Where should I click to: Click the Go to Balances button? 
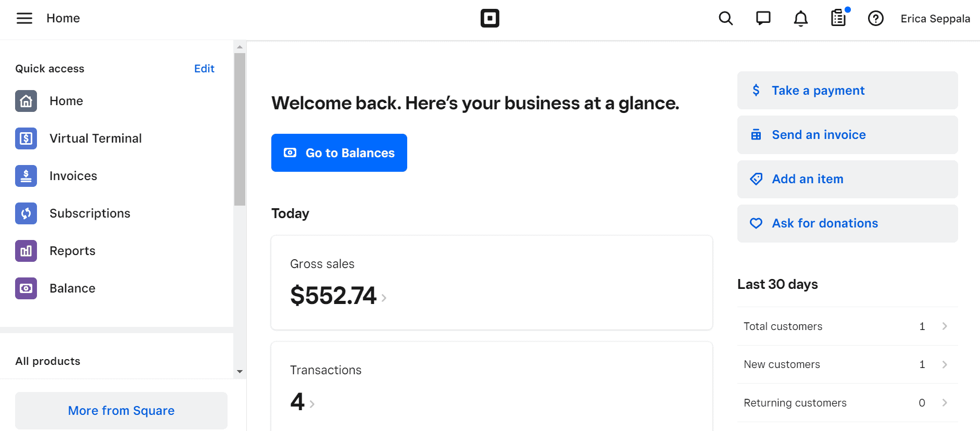click(x=339, y=153)
